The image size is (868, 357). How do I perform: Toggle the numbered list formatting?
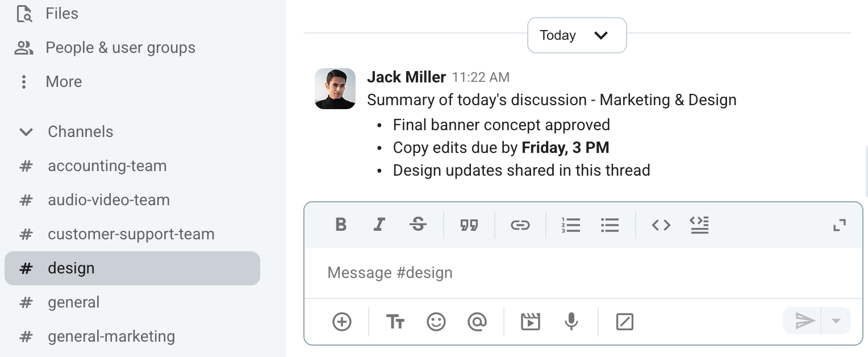click(571, 225)
